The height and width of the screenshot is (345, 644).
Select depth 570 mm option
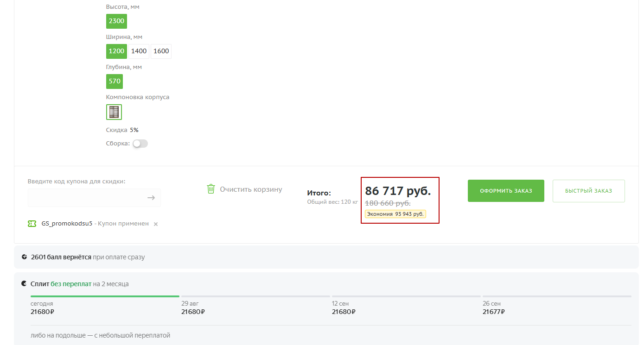[x=115, y=81]
